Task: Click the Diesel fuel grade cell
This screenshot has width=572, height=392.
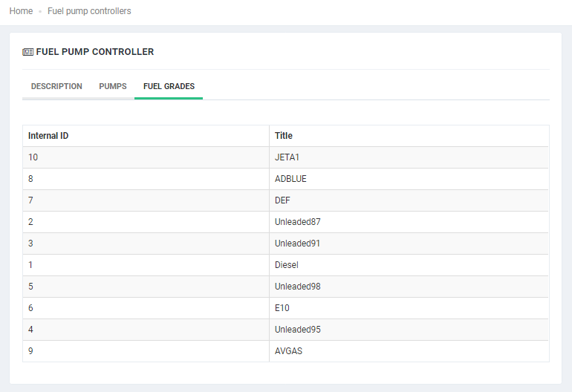Action: coord(286,265)
